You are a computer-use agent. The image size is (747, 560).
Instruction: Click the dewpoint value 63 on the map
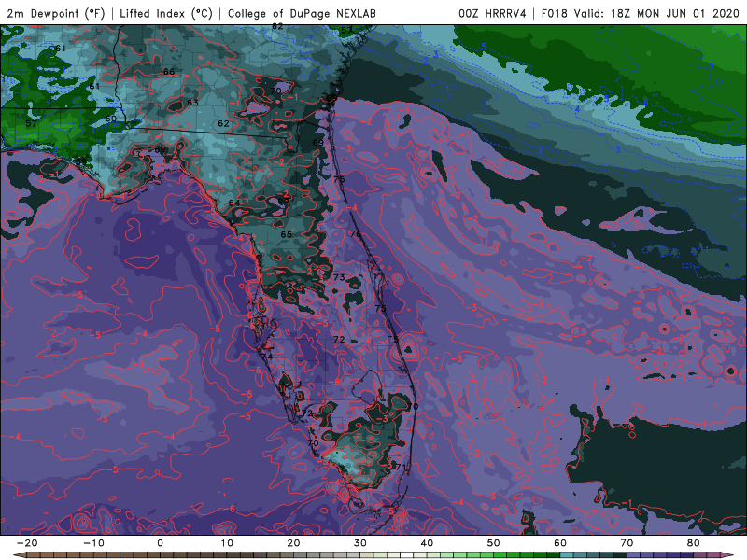point(192,103)
